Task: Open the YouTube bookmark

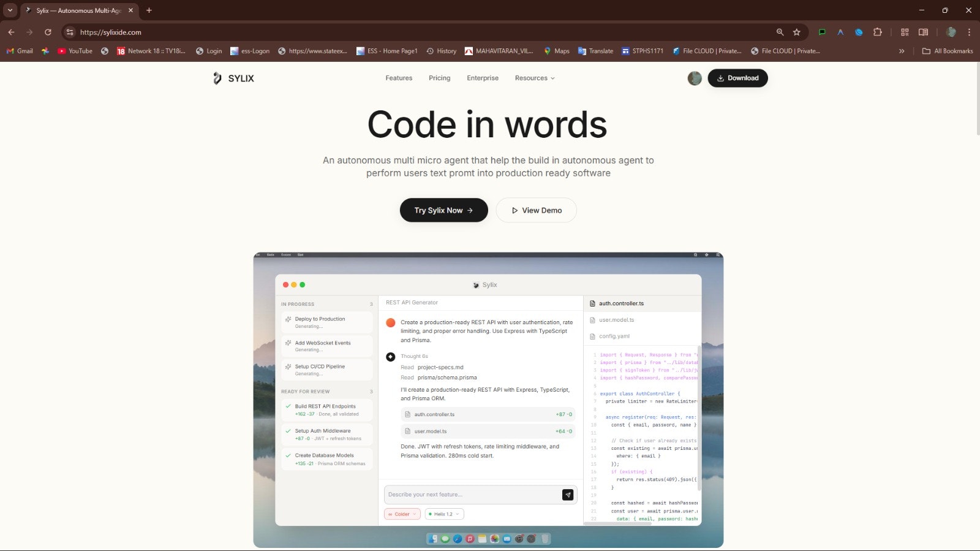Action: click(x=75, y=51)
